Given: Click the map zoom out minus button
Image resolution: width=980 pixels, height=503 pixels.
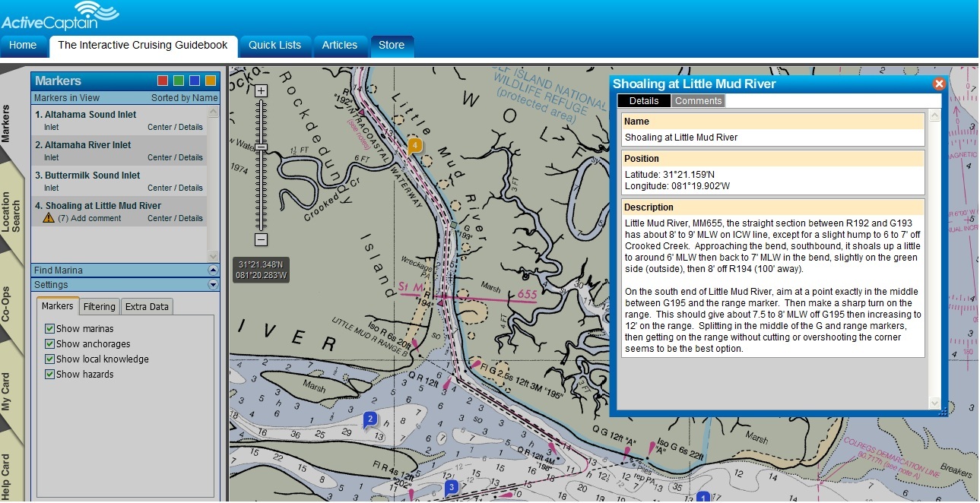Looking at the screenshot, I should coord(261,240).
